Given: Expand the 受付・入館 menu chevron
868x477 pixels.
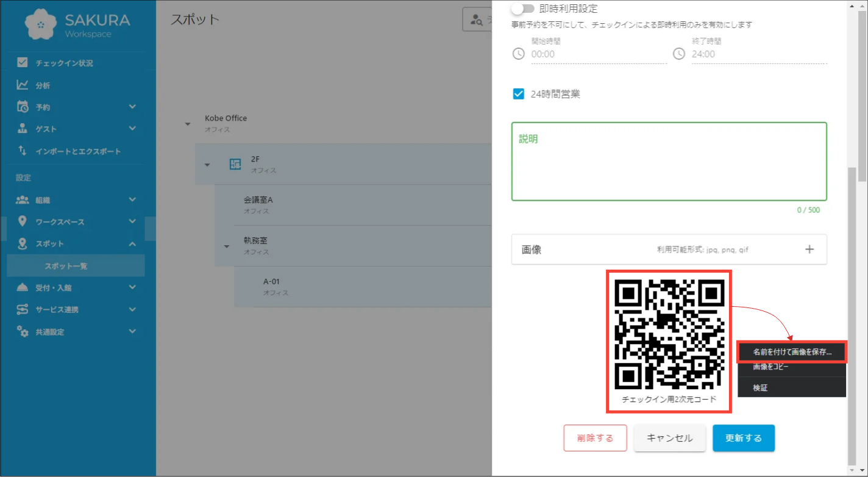Looking at the screenshot, I should pyautogui.click(x=132, y=287).
